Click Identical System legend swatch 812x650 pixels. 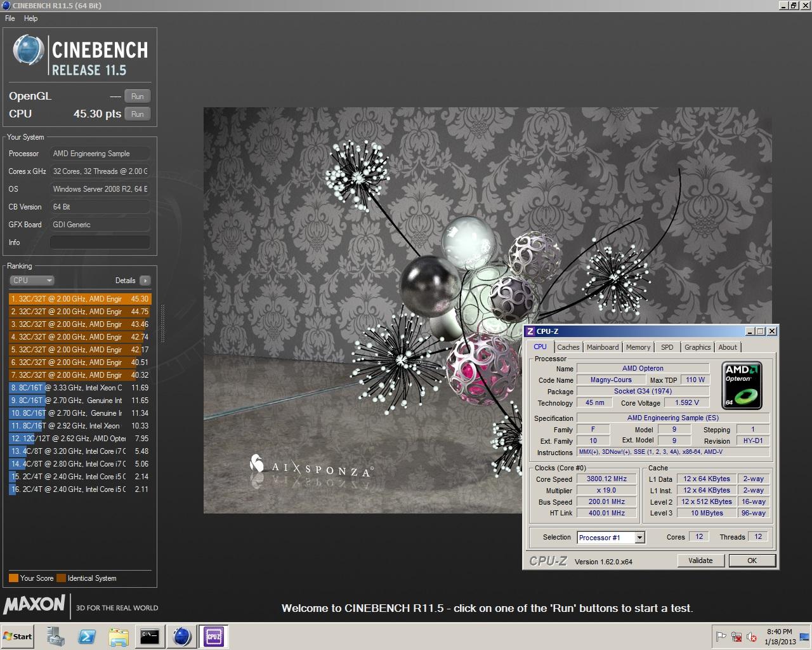coord(61,578)
